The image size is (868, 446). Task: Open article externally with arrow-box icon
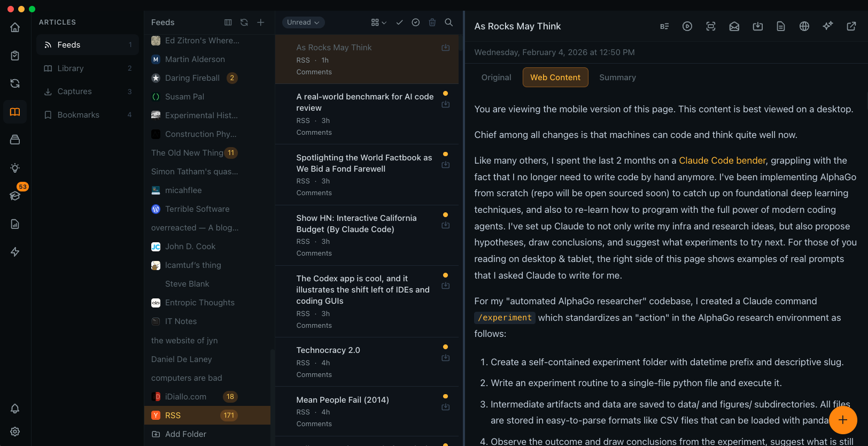click(851, 26)
